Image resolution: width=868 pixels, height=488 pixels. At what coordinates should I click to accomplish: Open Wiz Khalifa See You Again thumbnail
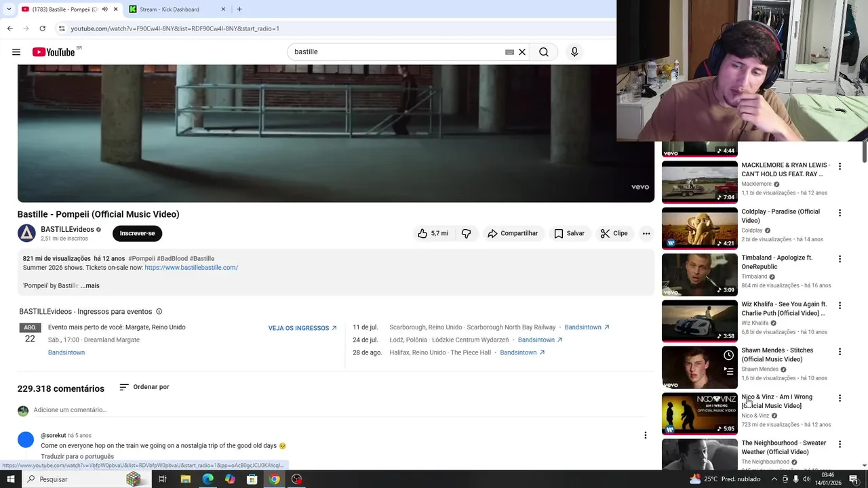699,321
